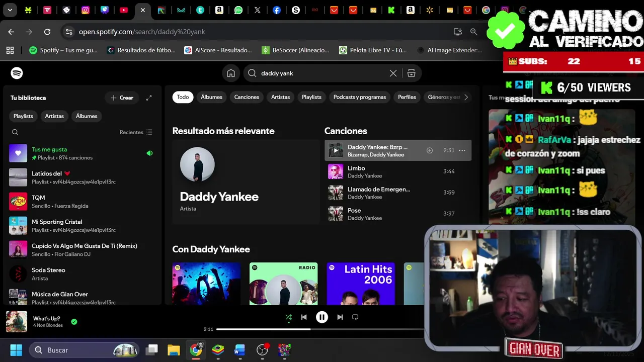Click the Crear button
Viewport: 644px width, 362px height.
[122, 98]
